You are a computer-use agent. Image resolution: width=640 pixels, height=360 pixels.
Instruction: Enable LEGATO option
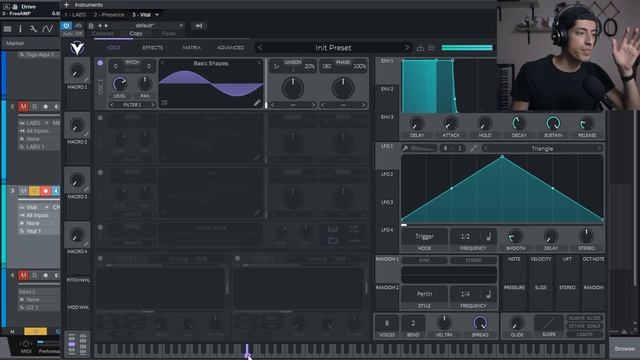[x=584, y=334]
